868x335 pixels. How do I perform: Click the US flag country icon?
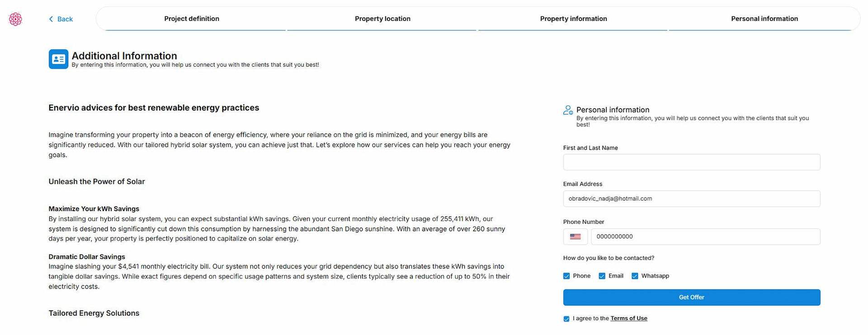point(575,237)
